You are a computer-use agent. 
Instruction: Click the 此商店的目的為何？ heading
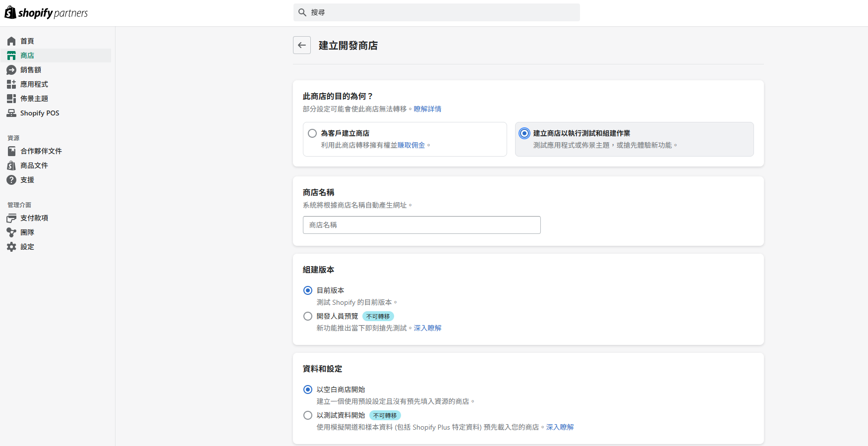pyautogui.click(x=338, y=96)
